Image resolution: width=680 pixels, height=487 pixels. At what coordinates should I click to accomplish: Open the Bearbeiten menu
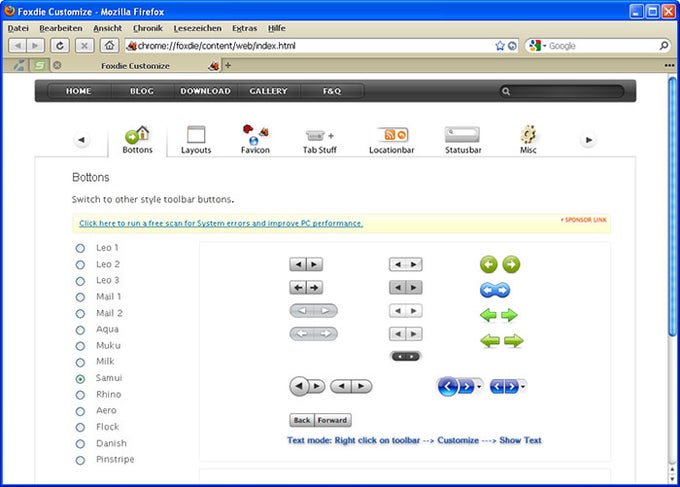pyautogui.click(x=61, y=28)
